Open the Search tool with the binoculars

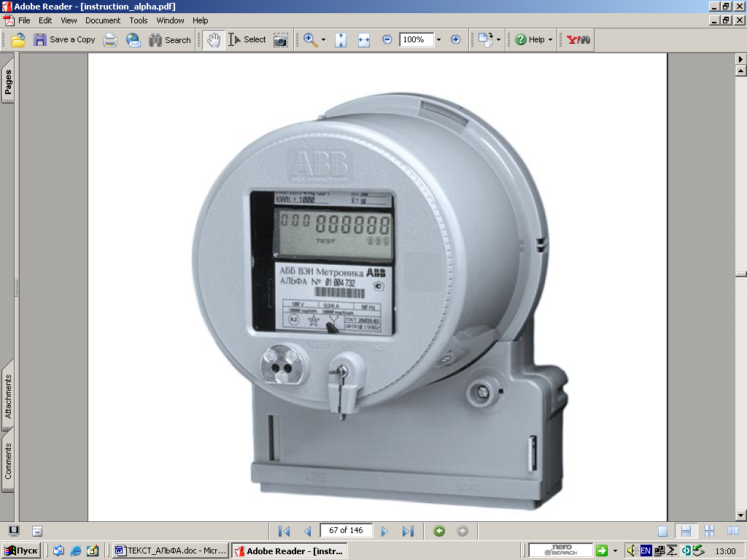tap(169, 40)
